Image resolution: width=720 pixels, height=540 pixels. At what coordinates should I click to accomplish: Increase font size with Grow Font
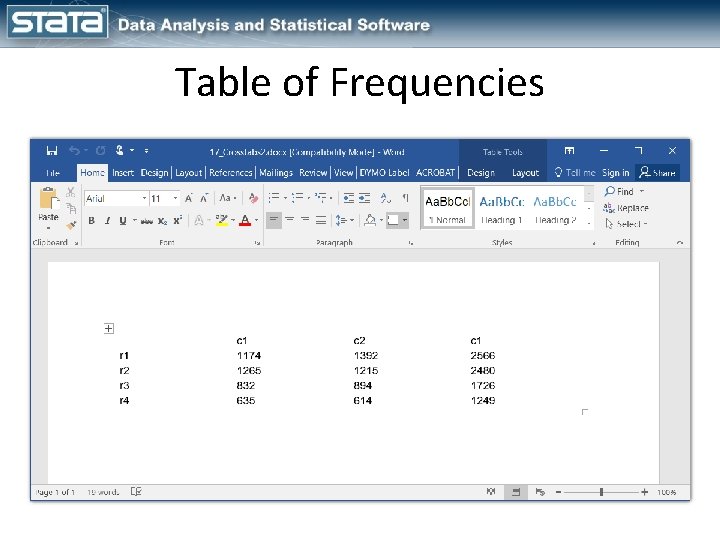[x=189, y=198]
